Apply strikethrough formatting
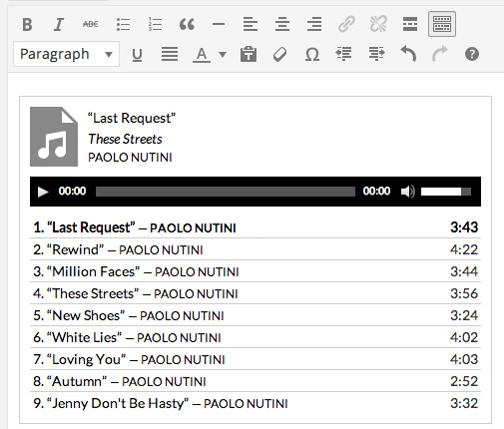Image resolution: width=504 pixels, height=429 pixels. (x=91, y=24)
